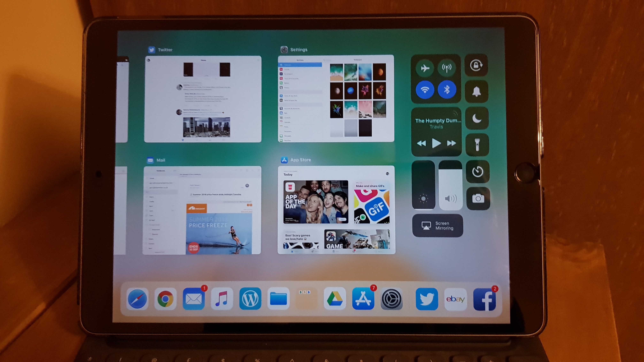This screenshot has width=644, height=362.
Task: Toggle rotation lock in Control Center
Action: 476,65
